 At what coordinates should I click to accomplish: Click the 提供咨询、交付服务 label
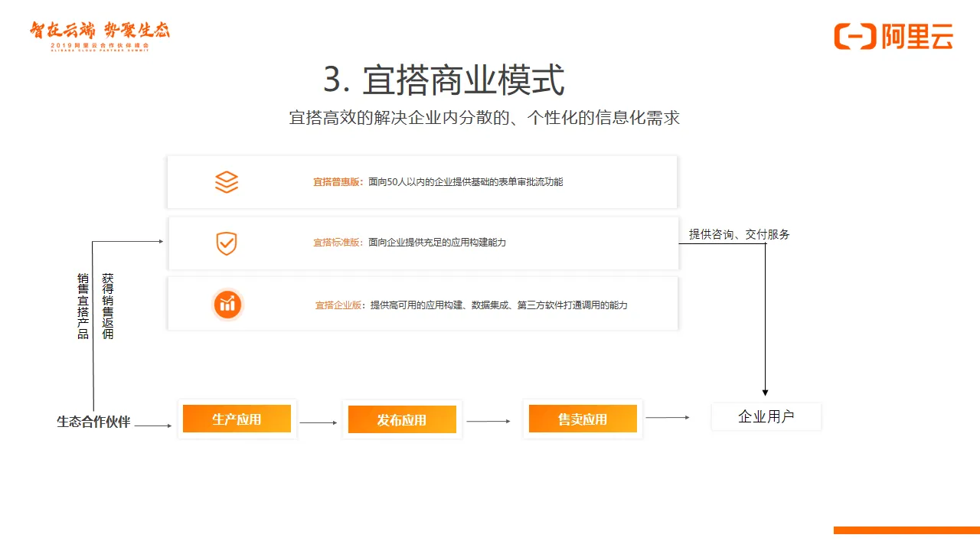pyautogui.click(x=739, y=234)
